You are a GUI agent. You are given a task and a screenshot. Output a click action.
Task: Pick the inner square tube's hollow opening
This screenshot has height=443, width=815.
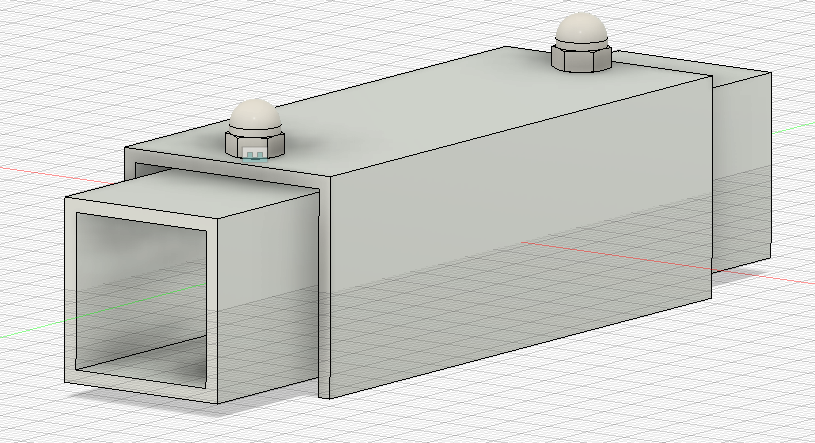coord(141,300)
